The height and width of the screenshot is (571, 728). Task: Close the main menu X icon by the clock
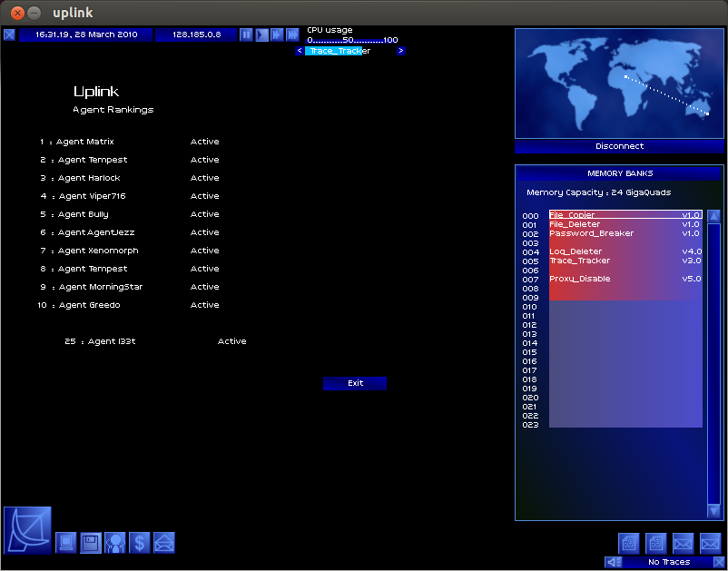pyautogui.click(x=9, y=34)
